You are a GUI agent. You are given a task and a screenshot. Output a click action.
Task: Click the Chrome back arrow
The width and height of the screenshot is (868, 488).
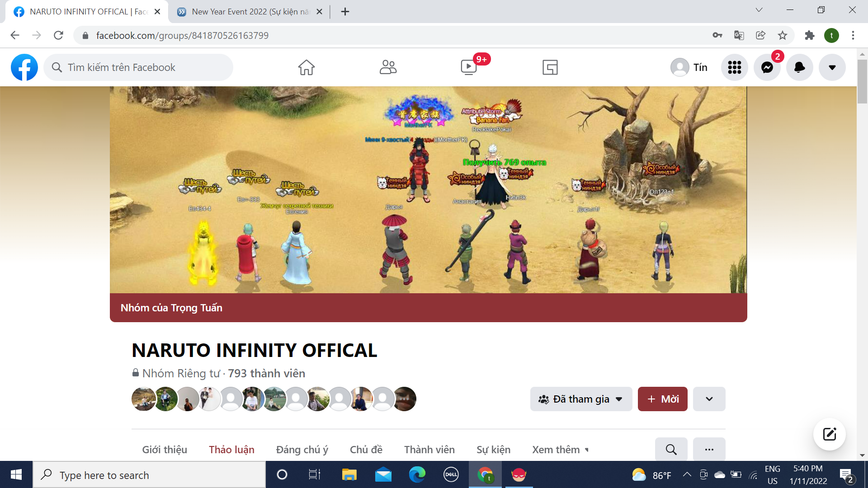coord(15,35)
